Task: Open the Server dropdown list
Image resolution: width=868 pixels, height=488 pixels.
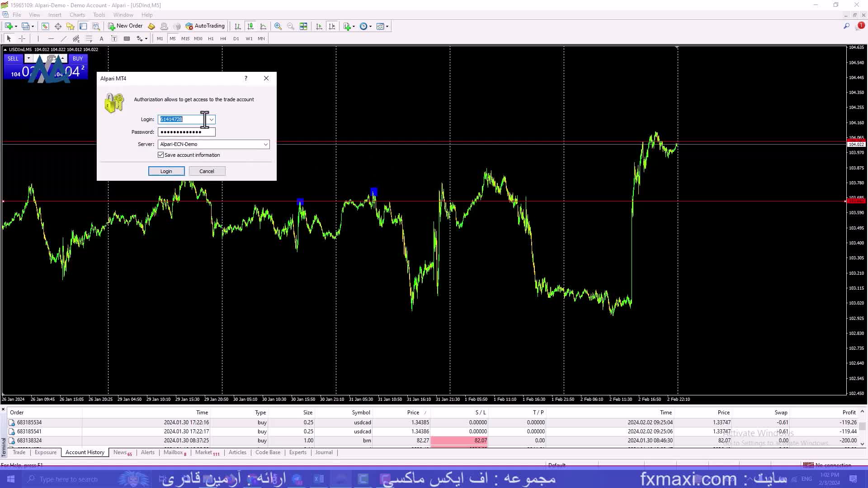Action: pos(265,144)
